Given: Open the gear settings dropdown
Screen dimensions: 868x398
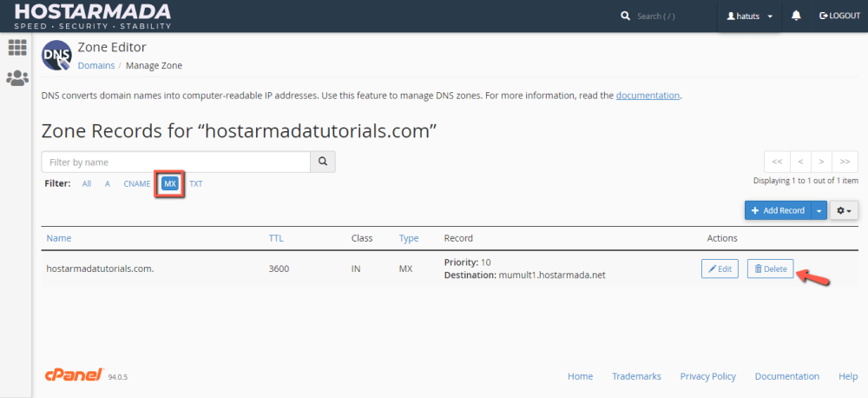Looking at the screenshot, I should [845, 210].
